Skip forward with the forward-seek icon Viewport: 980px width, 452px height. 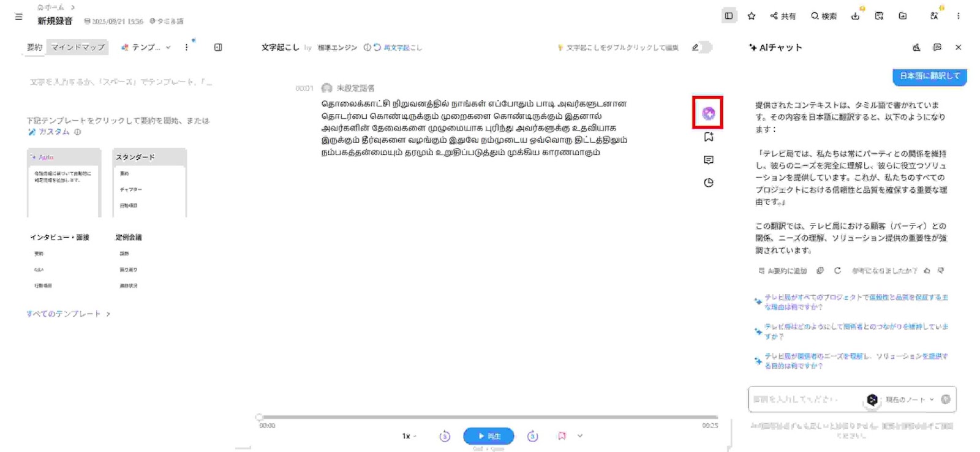532,436
